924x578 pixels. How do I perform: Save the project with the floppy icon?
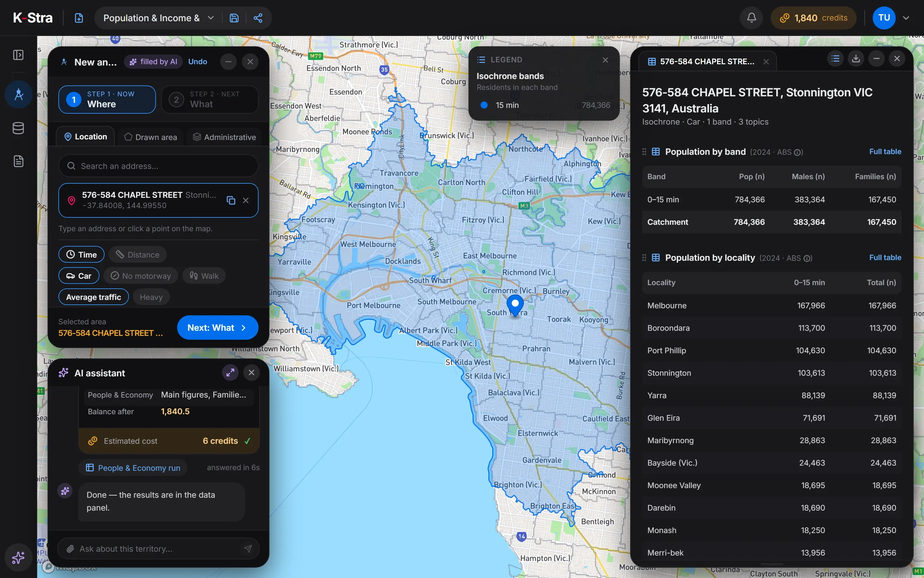(234, 18)
